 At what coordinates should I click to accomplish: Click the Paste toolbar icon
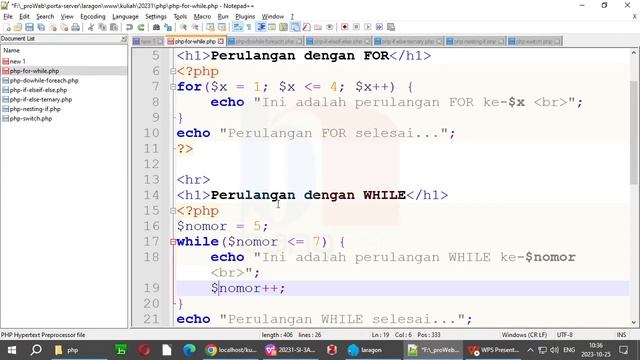pos(113,27)
